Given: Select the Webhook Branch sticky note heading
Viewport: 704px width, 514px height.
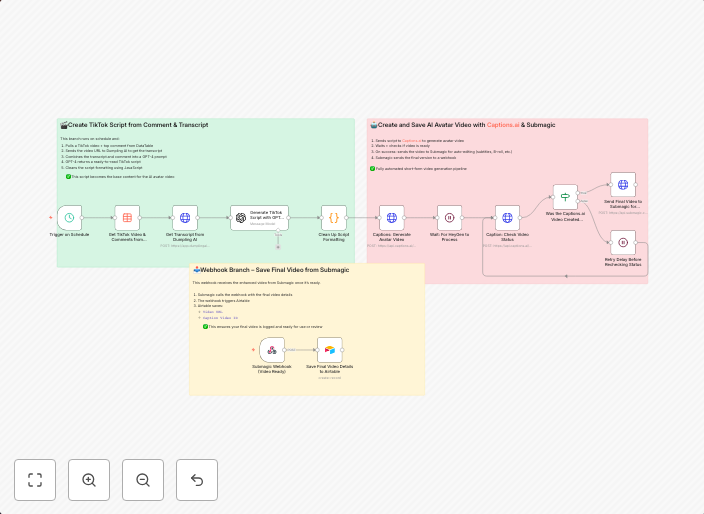Looking at the screenshot, I should click(x=259, y=269).
